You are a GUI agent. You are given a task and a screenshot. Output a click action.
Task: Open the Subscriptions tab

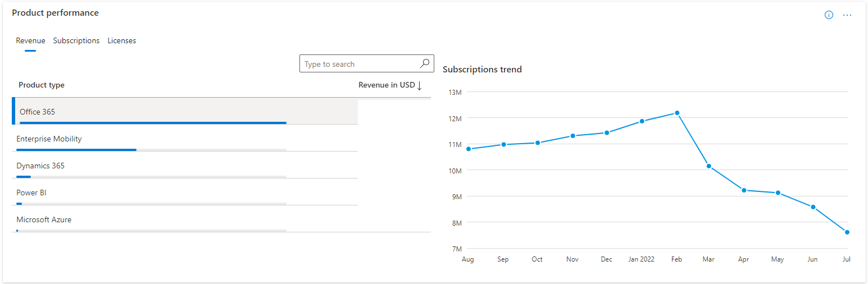pos(76,40)
